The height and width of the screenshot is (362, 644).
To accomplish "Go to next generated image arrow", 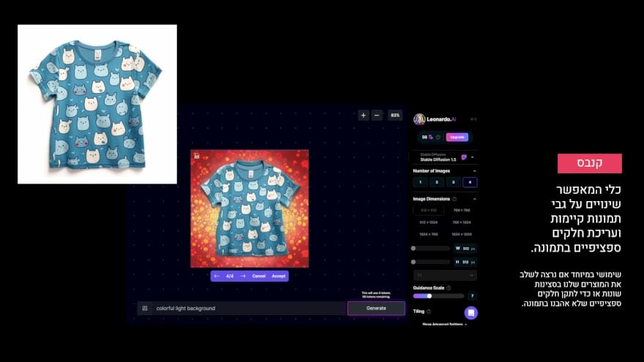I will click(242, 276).
